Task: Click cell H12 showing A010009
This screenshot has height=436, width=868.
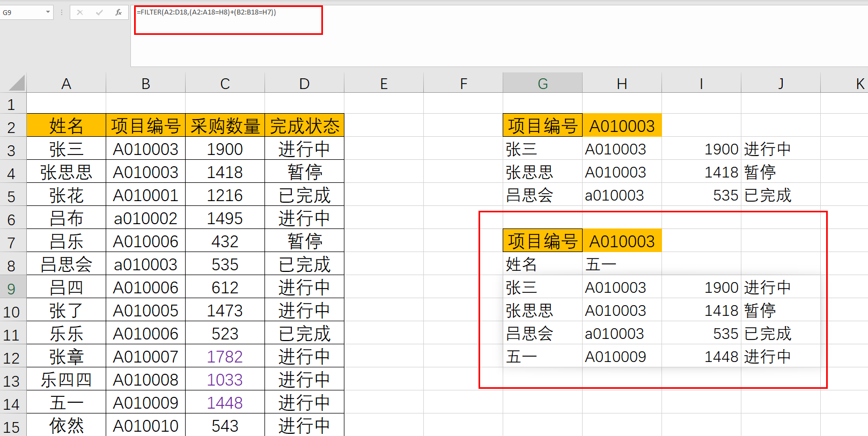Action: tap(622, 357)
